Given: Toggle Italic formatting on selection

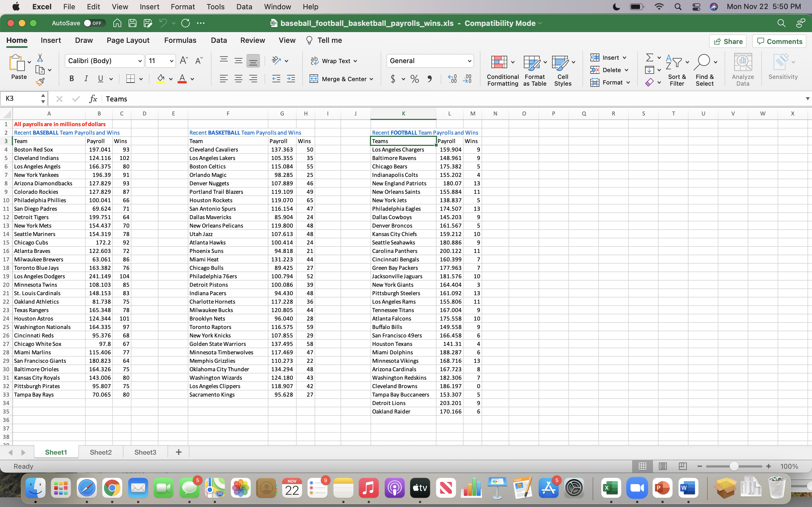Looking at the screenshot, I should [86, 79].
